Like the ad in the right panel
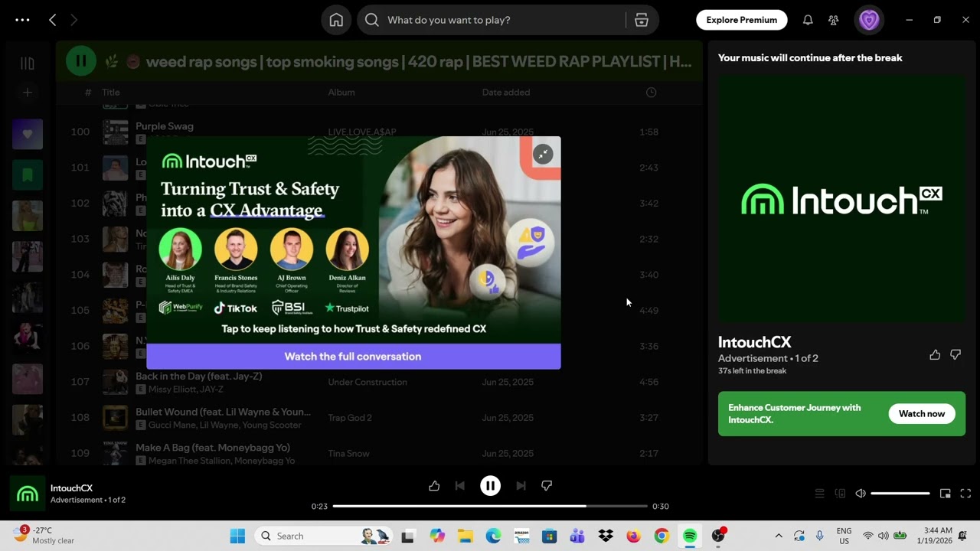980x551 pixels. click(x=935, y=355)
